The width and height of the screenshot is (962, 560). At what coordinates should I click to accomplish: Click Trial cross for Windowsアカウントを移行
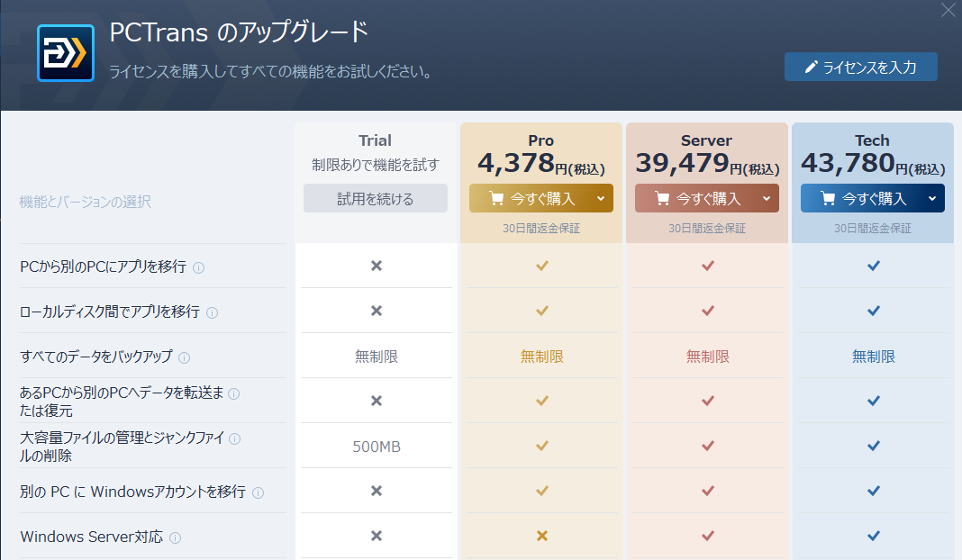377,491
